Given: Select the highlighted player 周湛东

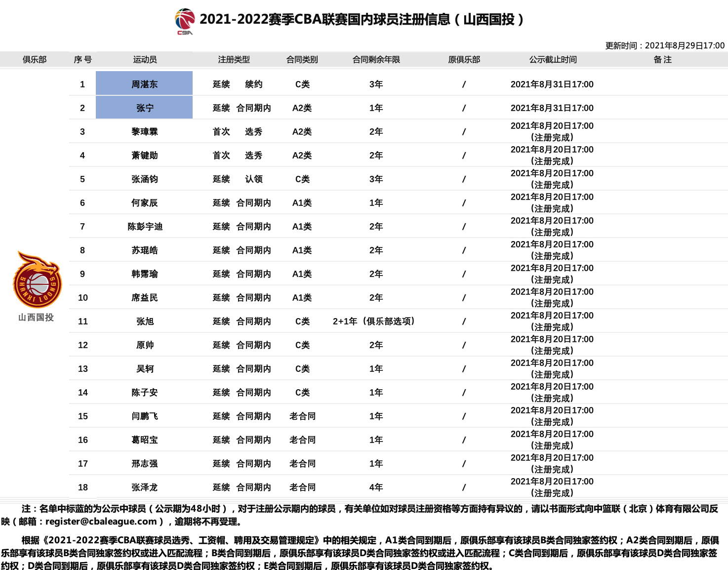Looking at the screenshot, I should 144,83.
